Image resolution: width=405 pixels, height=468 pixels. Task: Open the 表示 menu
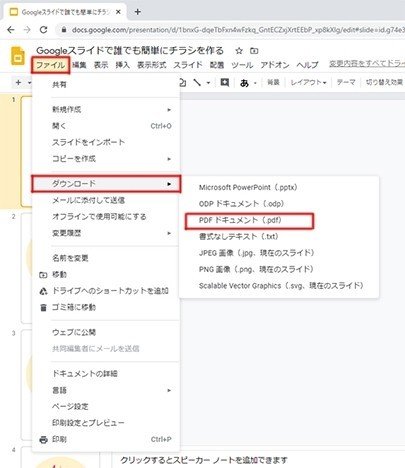point(101,65)
